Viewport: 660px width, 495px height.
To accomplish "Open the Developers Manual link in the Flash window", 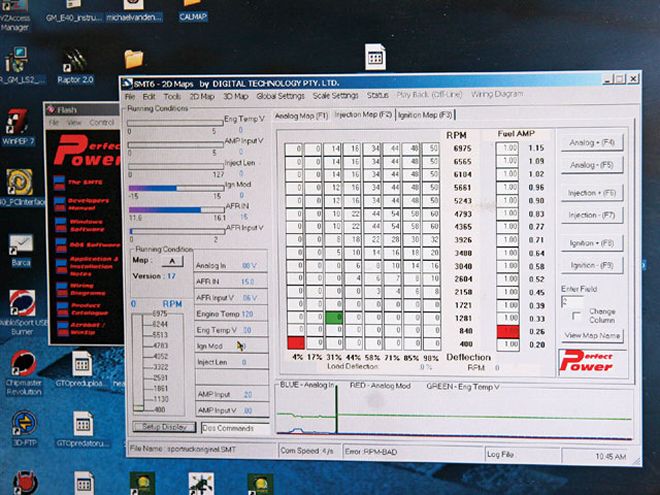I will tap(82, 204).
